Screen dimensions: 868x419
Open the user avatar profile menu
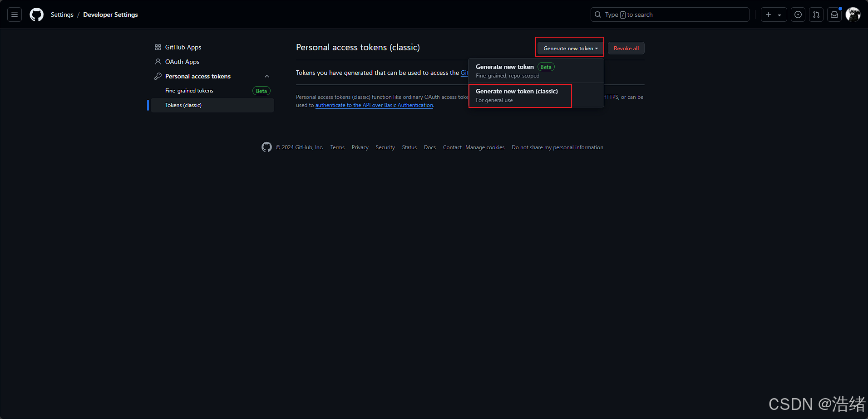point(853,15)
